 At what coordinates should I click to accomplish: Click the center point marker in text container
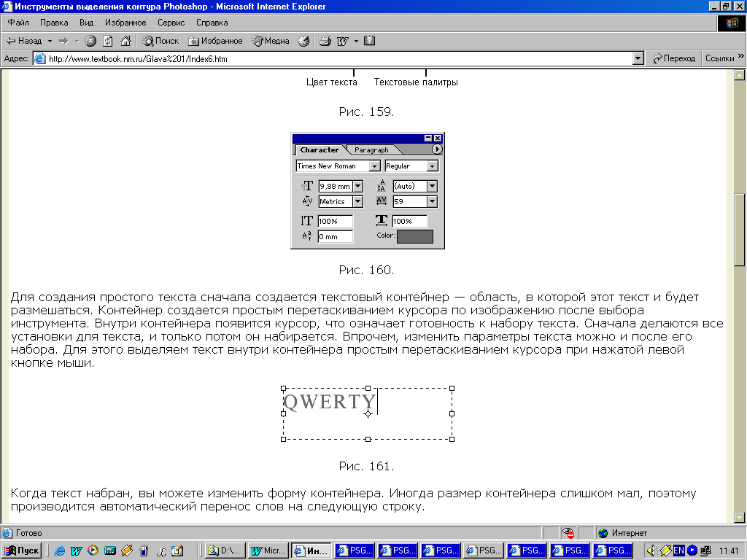click(x=368, y=414)
